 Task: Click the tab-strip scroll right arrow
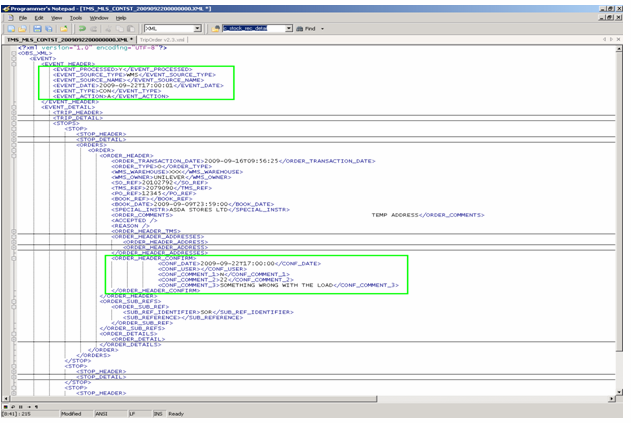[611, 39]
